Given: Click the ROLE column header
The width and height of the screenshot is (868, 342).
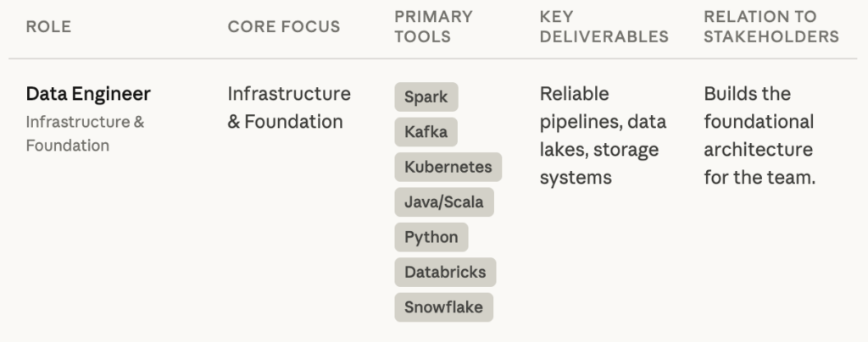Looking at the screenshot, I should (48, 26).
